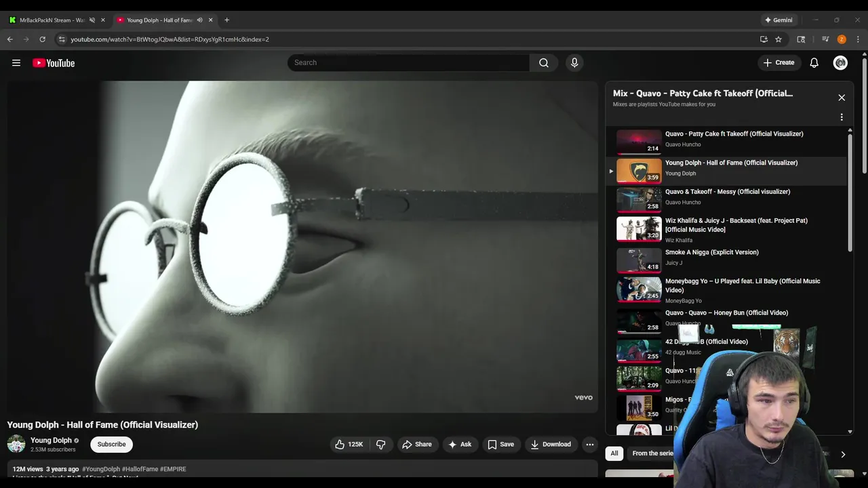This screenshot has height=488, width=868.
Task: Open Google Lens page search icon
Action: click(801, 39)
